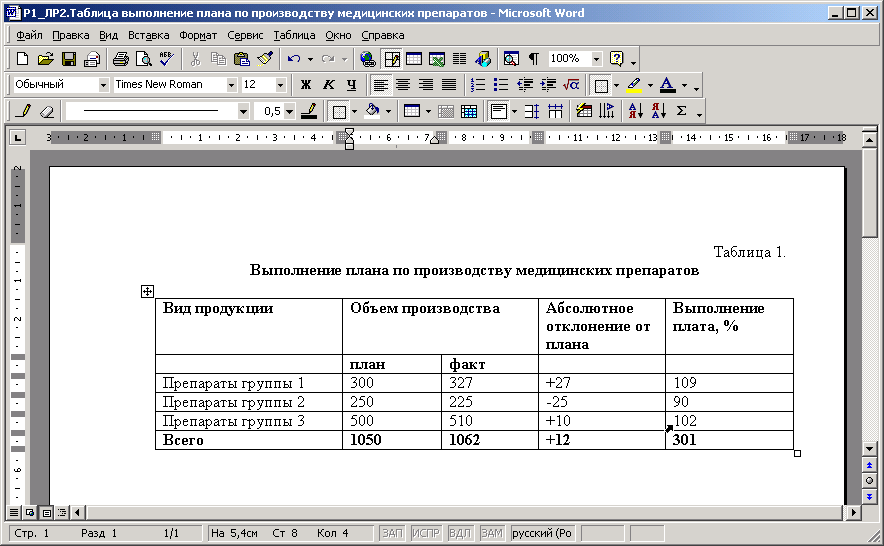This screenshot has width=884, height=546.
Task: Insert a table from the standard toolbar
Action: pos(414,59)
